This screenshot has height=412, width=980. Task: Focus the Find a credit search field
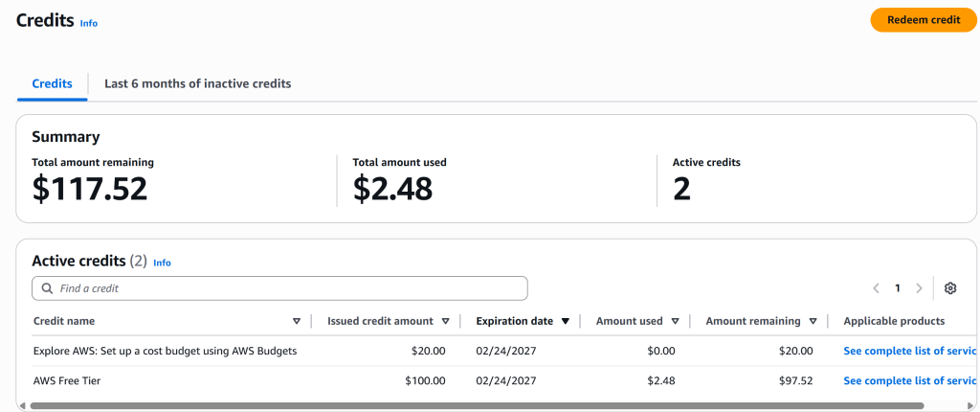click(287, 288)
